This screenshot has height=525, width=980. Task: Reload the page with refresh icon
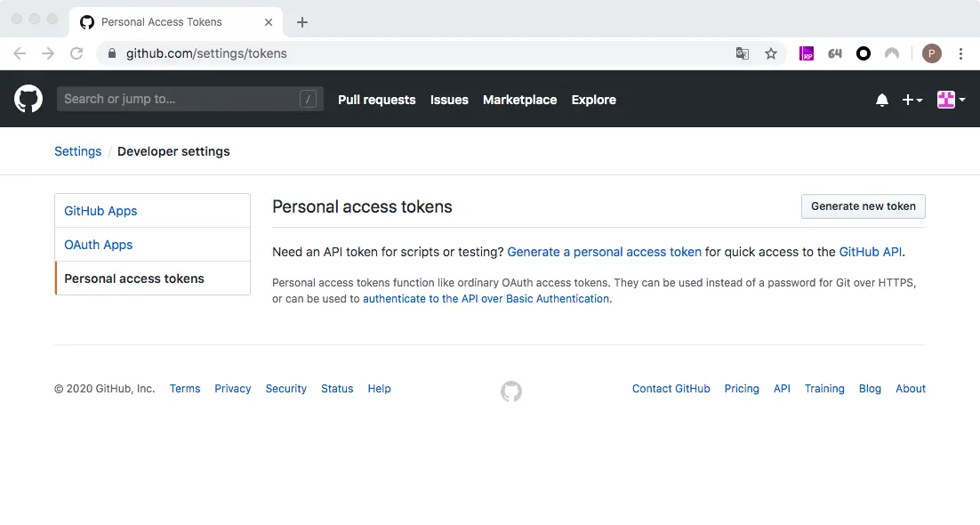click(x=76, y=53)
